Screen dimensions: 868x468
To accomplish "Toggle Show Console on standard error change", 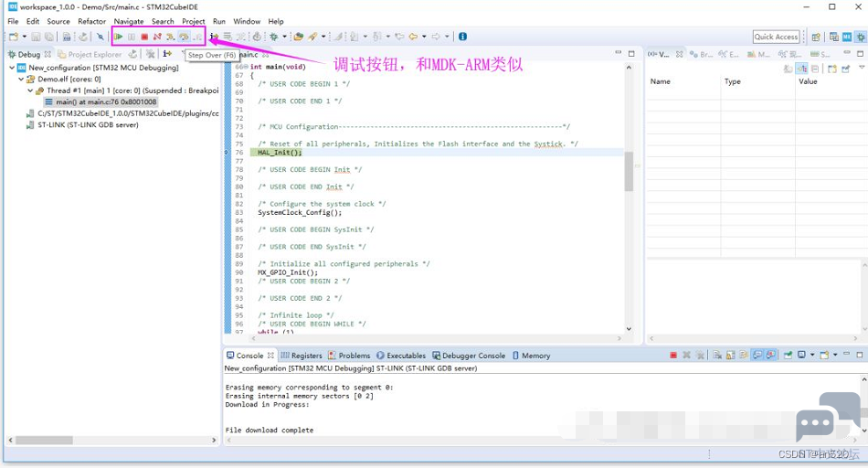I will (770, 355).
